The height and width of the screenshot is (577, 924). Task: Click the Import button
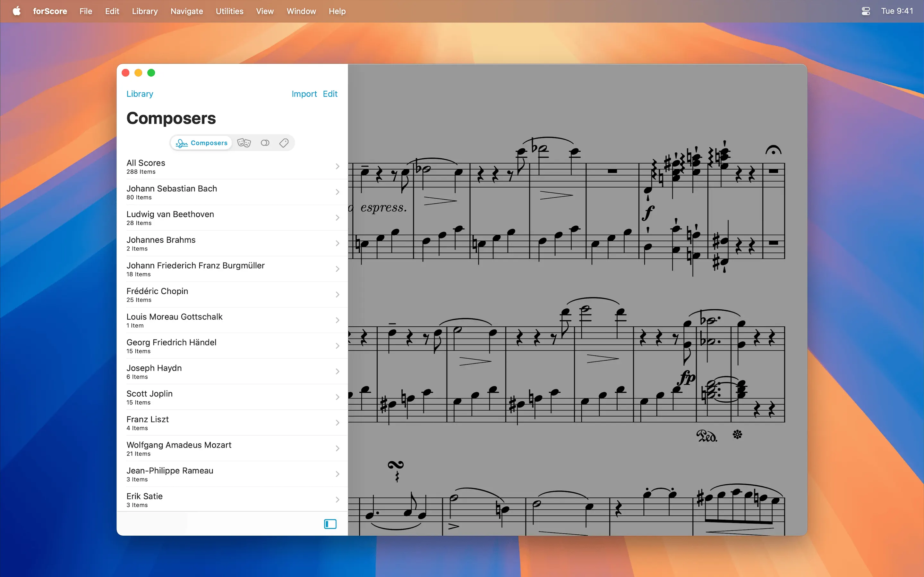[304, 94]
